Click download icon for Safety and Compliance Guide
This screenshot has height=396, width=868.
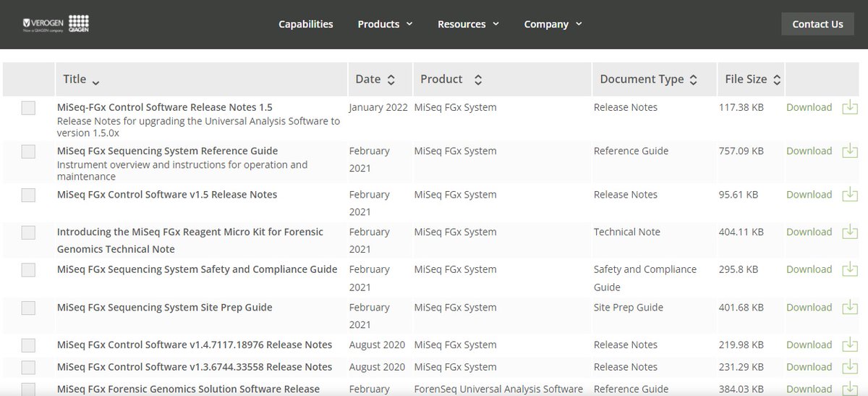(x=850, y=269)
